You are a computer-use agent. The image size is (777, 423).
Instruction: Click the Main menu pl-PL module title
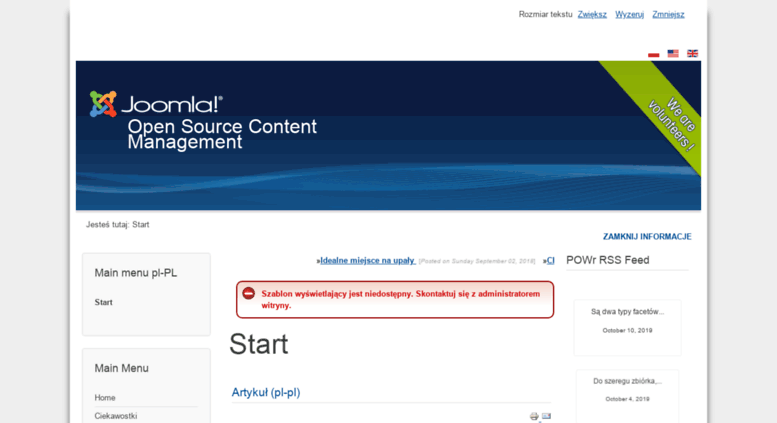(x=136, y=273)
